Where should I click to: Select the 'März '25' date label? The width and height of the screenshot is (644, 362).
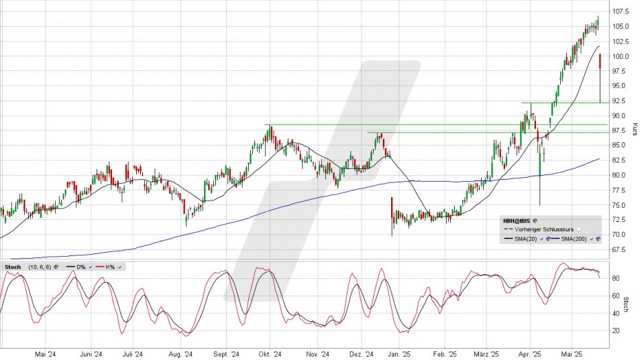pos(486,354)
